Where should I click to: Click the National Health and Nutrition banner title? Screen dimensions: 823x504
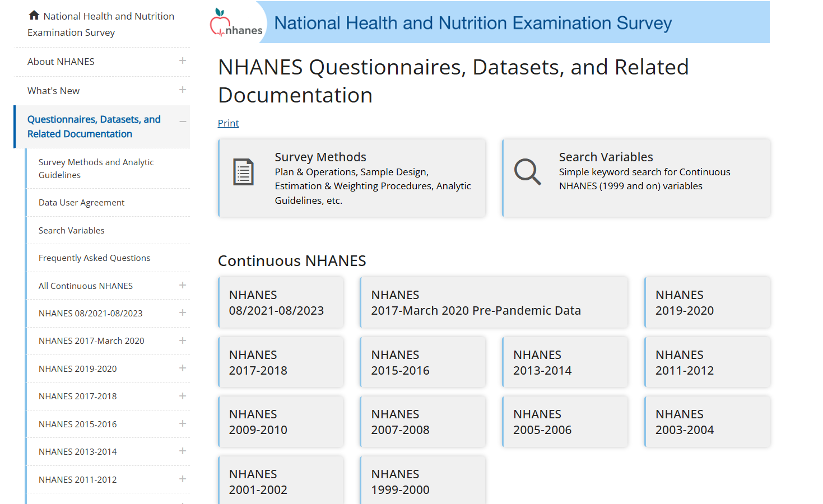coord(473,23)
